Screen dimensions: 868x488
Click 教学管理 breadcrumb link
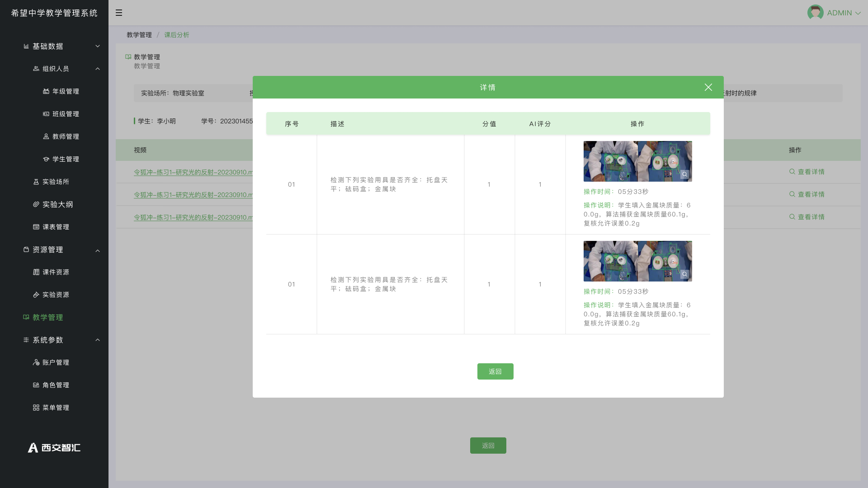tap(139, 35)
